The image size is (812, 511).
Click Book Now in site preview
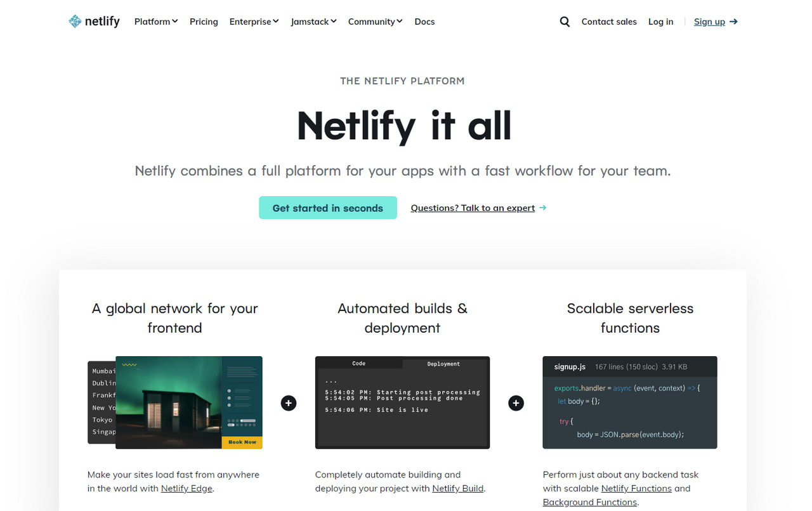pyautogui.click(x=242, y=442)
